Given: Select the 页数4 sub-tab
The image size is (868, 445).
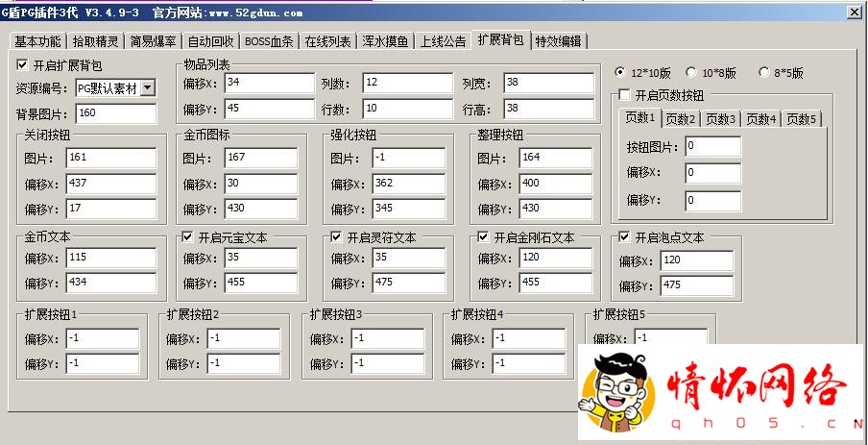Looking at the screenshot, I should pyautogui.click(x=761, y=119).
